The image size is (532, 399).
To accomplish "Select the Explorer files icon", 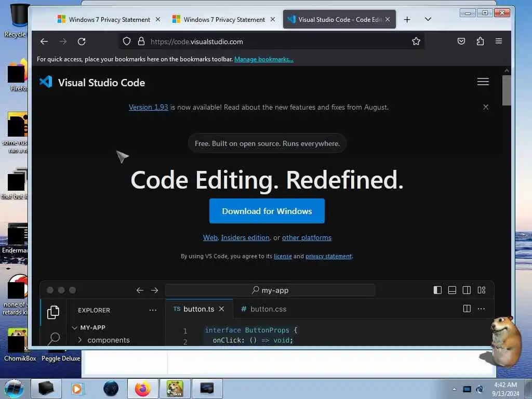I will (54, 312).
